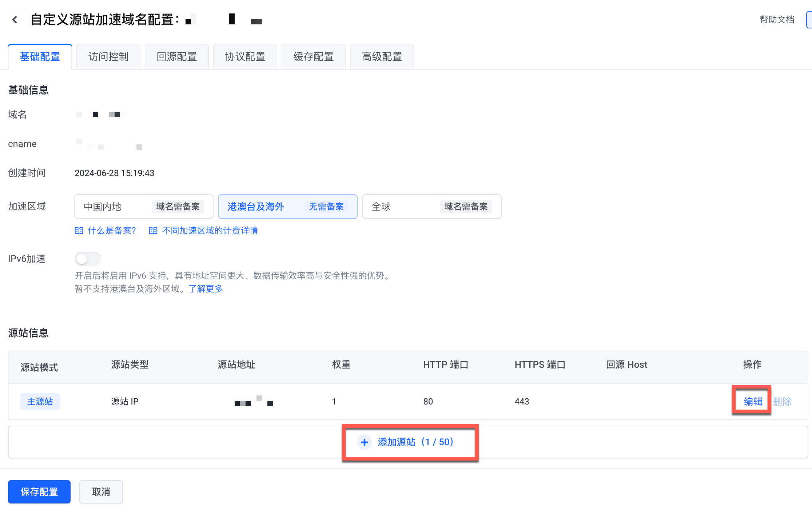Click the book icon beside 不同加速区域的计费详情
The width and height of the screenshot is (812, 510).
pyautogui.click(x=153, y=231)
